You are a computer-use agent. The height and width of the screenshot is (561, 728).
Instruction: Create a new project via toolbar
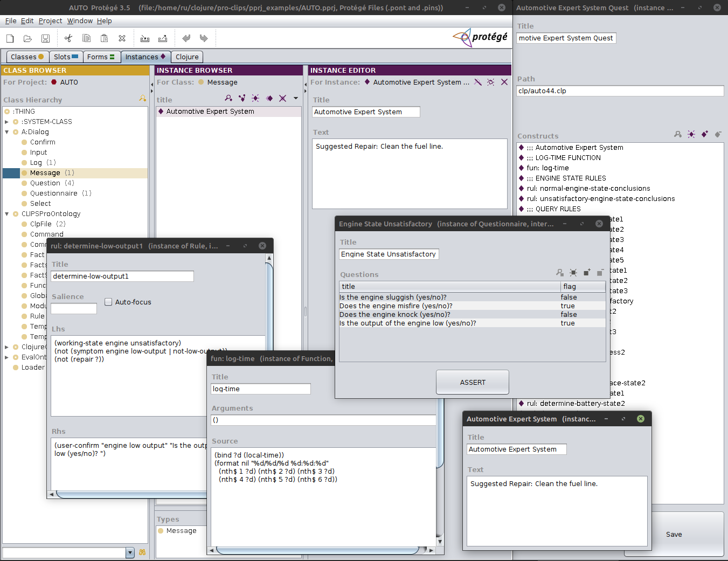pyautogui.click(x=10, y=38)
